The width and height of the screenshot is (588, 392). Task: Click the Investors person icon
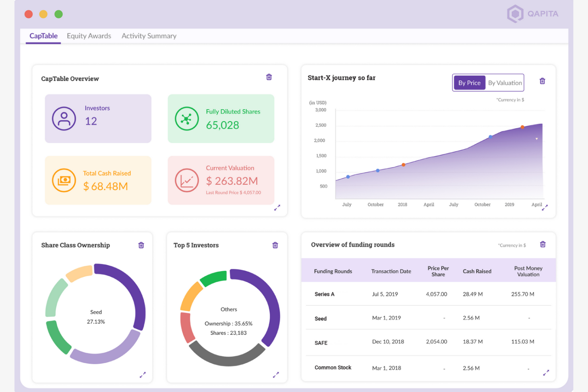click(64, 118)
